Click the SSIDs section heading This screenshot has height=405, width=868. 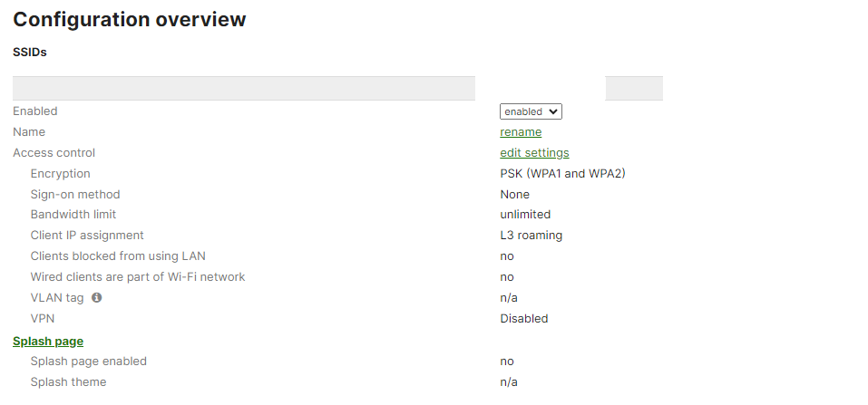[30, 52]
